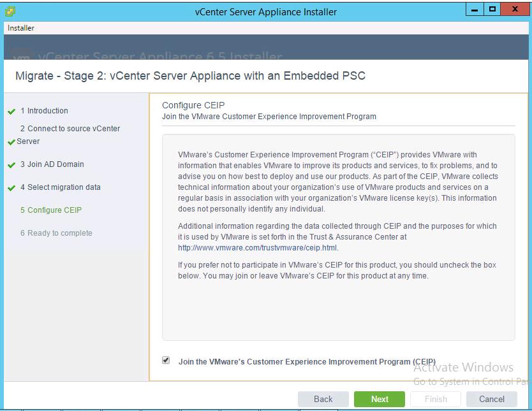Click the paragraph starting Additional information regarding
The height and width of the screenshot is (411, 532).
tap(337, 237)
